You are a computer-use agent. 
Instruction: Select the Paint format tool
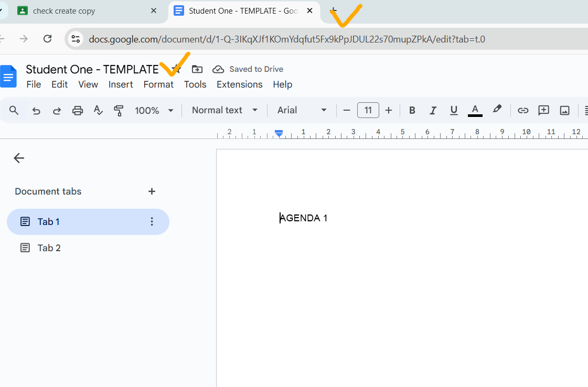pos(119,110)
